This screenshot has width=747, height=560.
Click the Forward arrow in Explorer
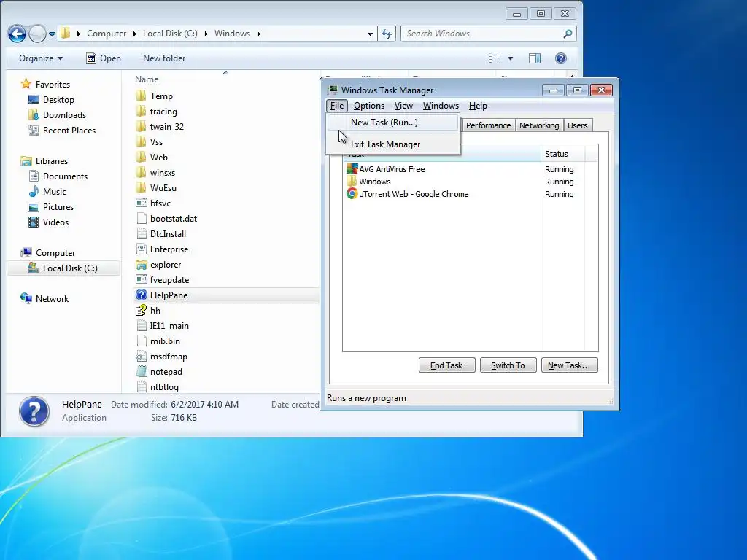[x=37, y=34]
